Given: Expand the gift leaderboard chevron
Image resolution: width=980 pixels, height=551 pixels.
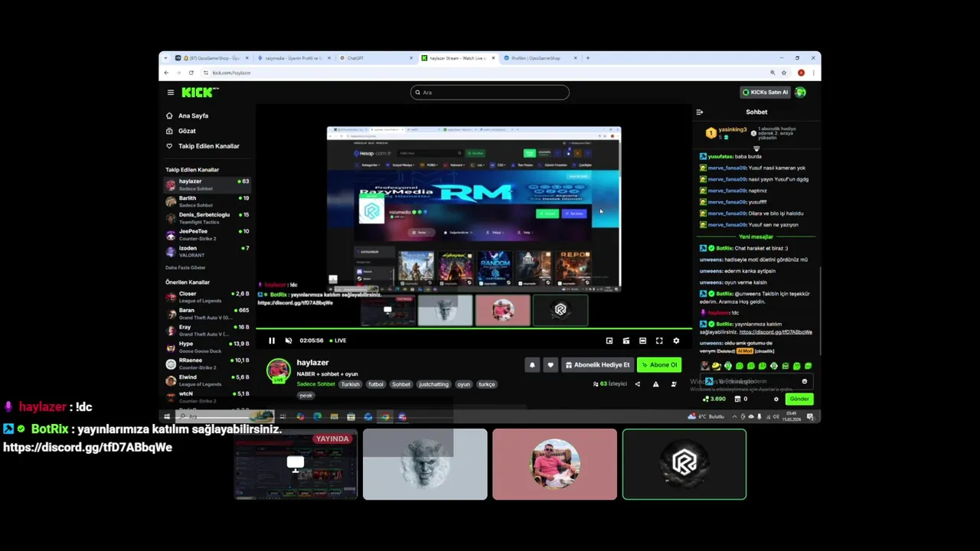Looking at the screenshot, I should tap(756, 148).
